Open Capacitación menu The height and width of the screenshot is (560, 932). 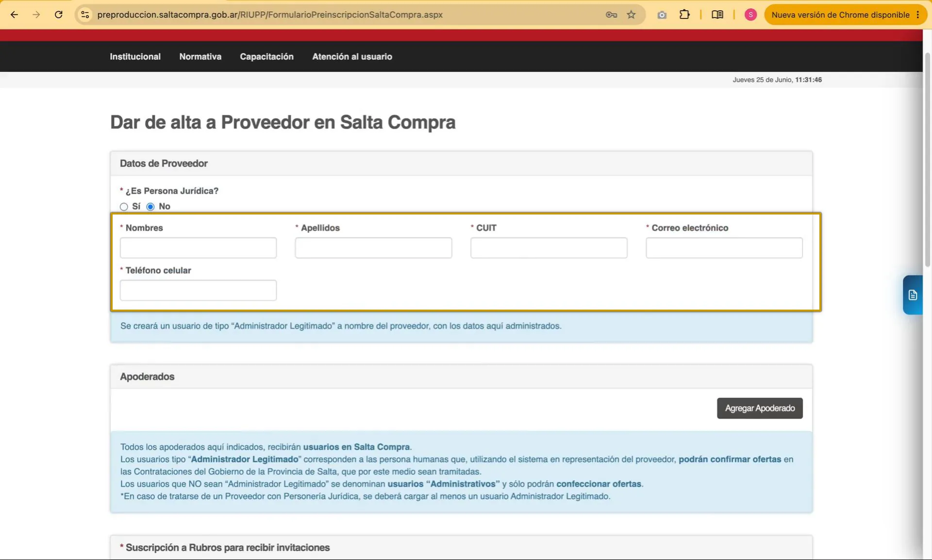coord(266,56)
